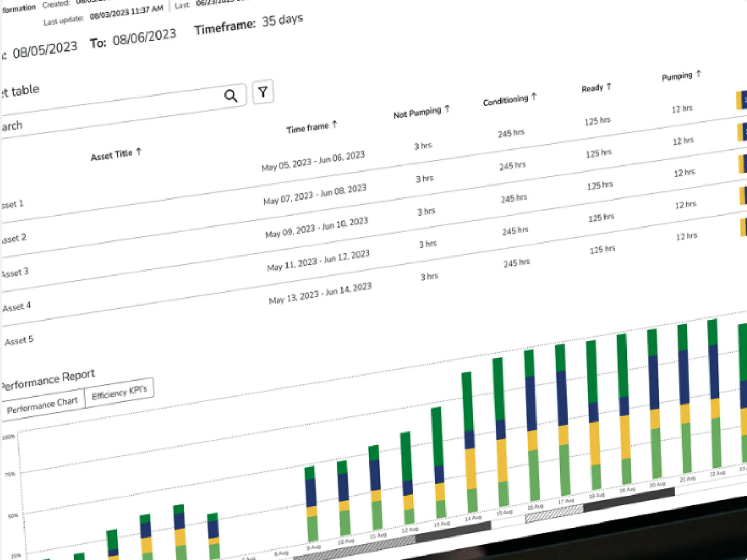The image size is (747, 560).
Task: Switch to the Efficiency KPI's tab
Action: [119, 393]
